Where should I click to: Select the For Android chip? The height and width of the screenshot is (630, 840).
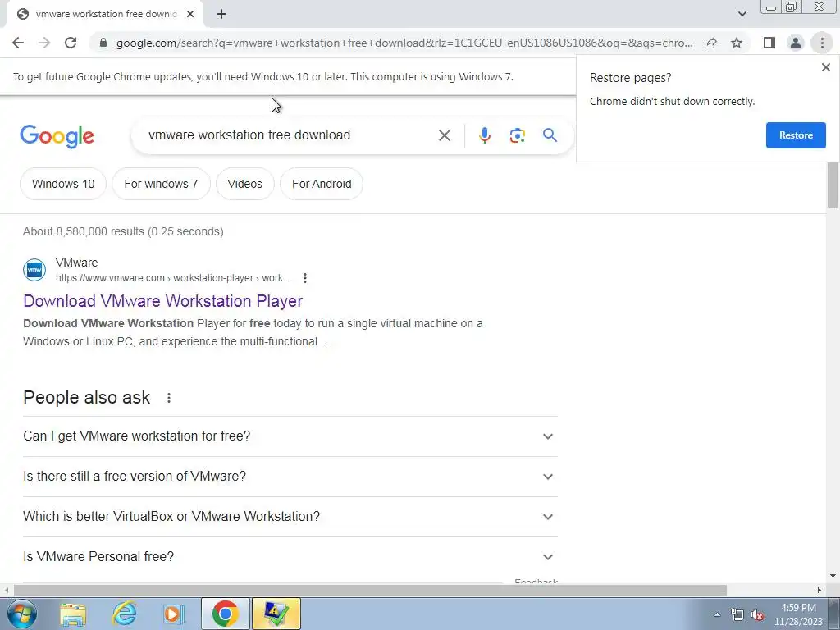[322, 184]
